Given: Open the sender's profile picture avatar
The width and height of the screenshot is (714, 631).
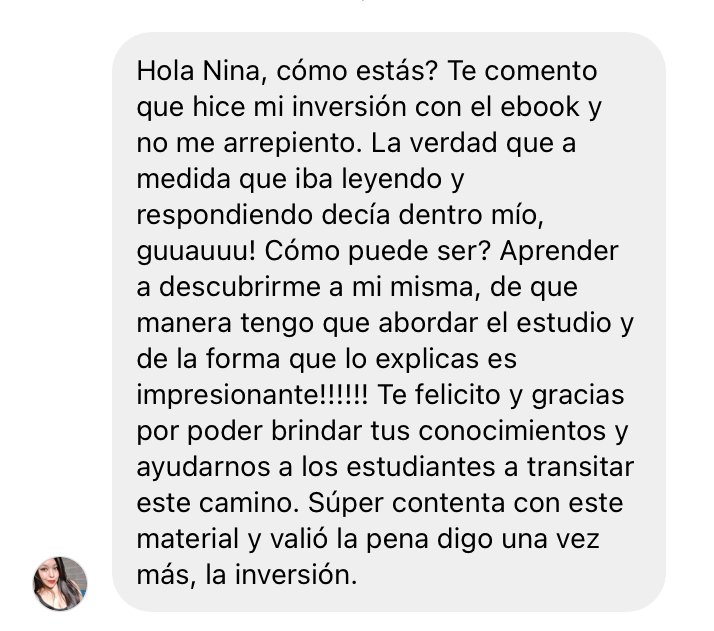Looking at the screenshot, I should click(x=60, y=583).
